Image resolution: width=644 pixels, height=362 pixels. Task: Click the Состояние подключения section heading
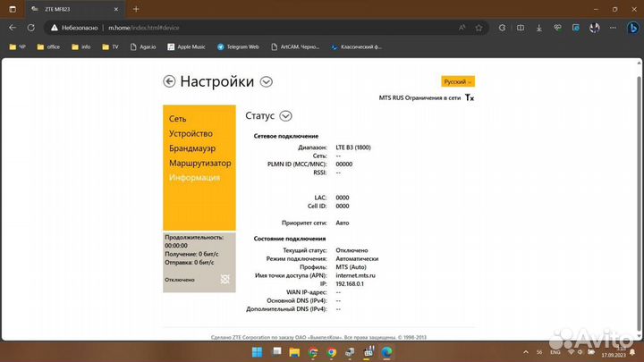(x=290, y=239)
